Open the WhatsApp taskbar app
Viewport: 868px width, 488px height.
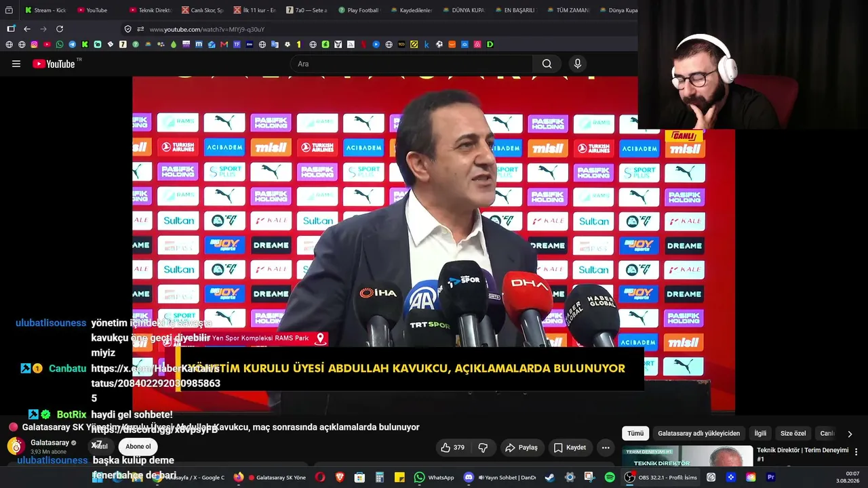pos(434,477)
